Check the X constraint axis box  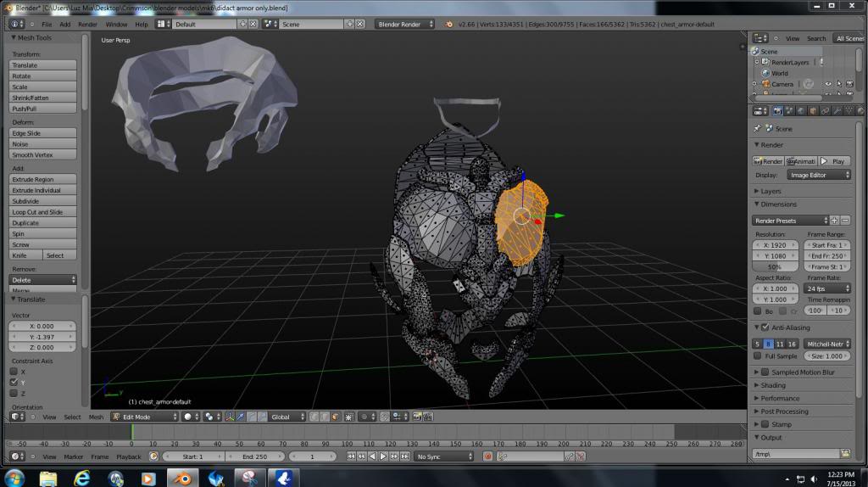click(x=14, y=372)
